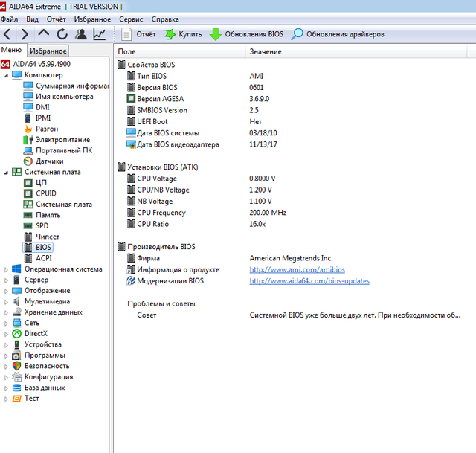Screen dimensions: 476x453
Task: Open the Сервис menu
Action: [131, 19]
